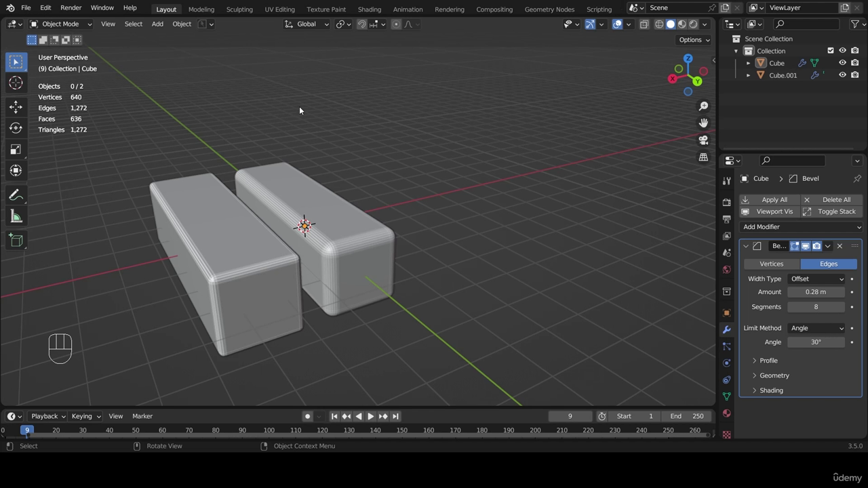Open the Add Modifier dropdown
Screen dimensions: 868x488
801,227
